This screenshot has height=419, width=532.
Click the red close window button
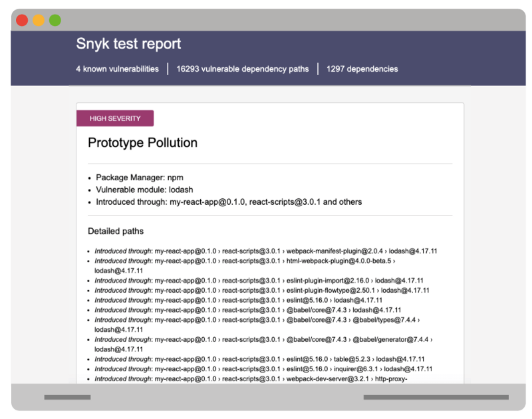(22, 21)
